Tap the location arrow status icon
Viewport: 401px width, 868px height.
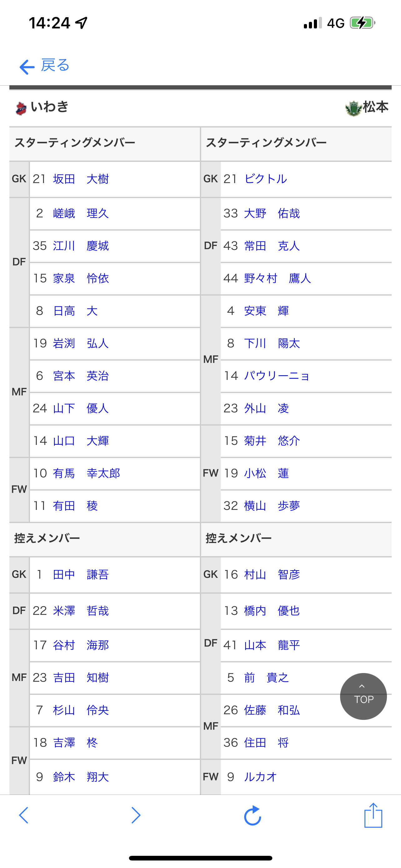point(81,23)
